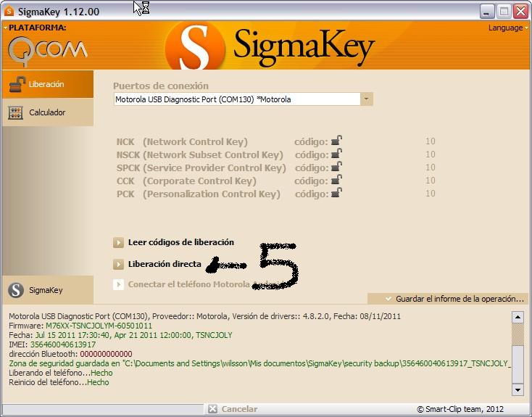Click the PCK code padlock icon
The image size is (532, 417).
click(x=336, y=192)
